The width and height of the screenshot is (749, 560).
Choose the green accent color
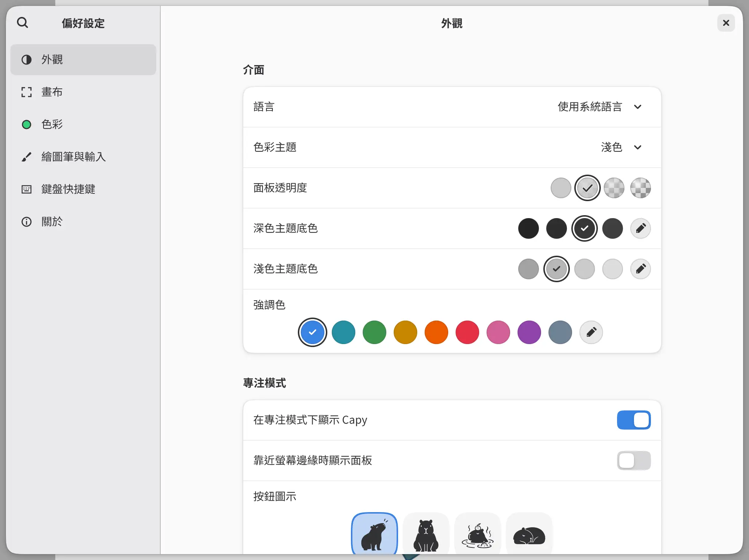click(374, 332)
